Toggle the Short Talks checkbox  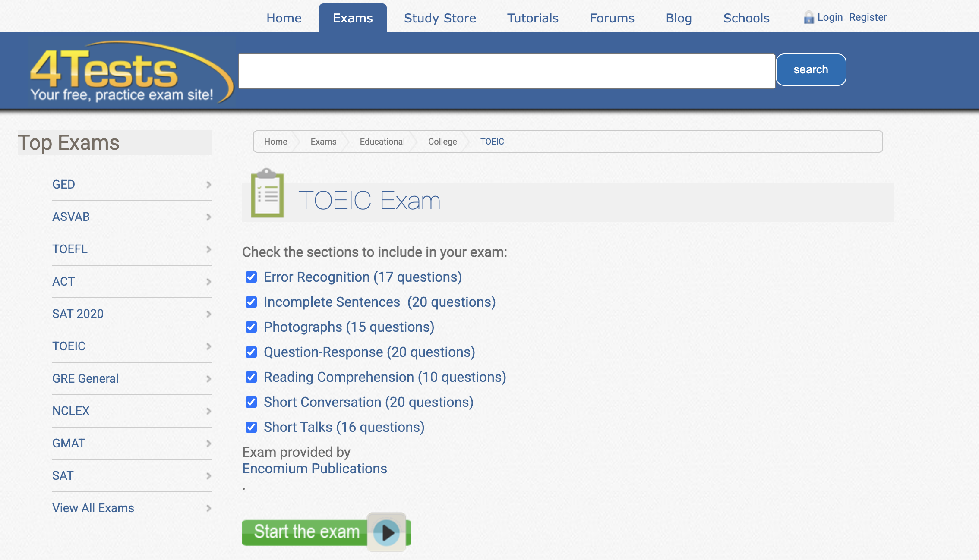point(251,427)
